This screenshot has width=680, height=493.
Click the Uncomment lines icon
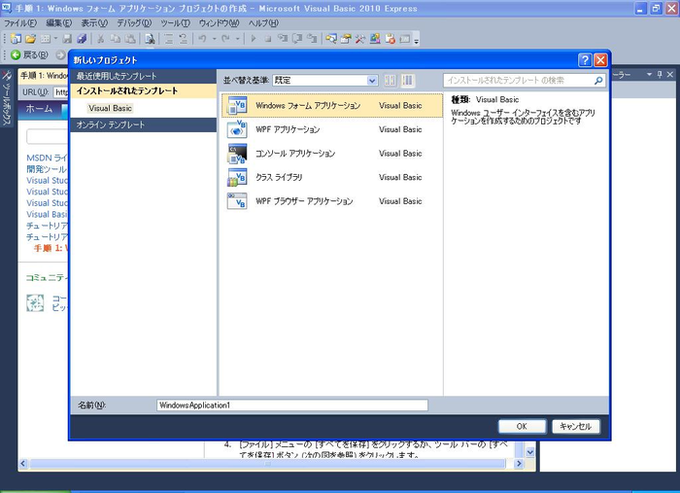click(x=183, y=39)
